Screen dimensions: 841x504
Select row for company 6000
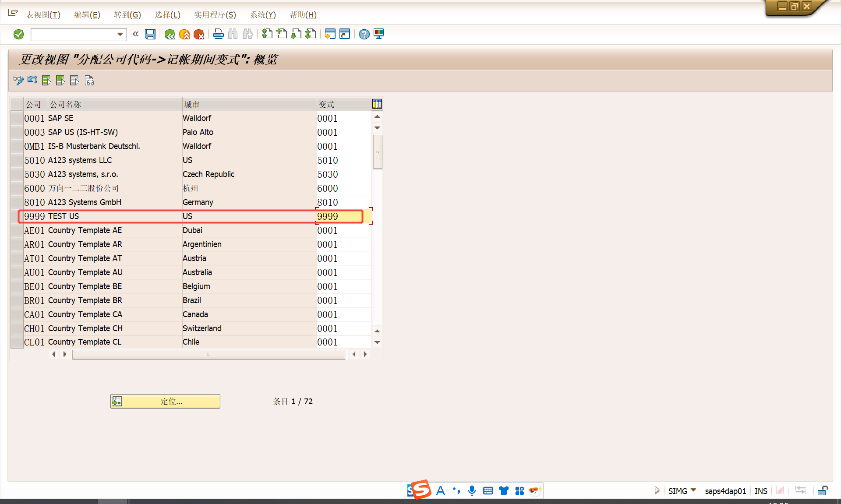pos(17,188)
